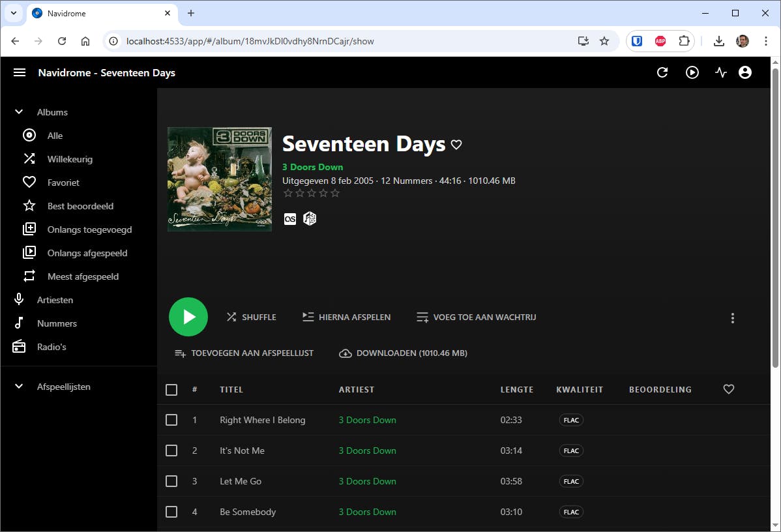This screenshot has height=532, width=781.
Task: Check the It's Not Me track
Action: pyautogui.click(x=171, y=451)
